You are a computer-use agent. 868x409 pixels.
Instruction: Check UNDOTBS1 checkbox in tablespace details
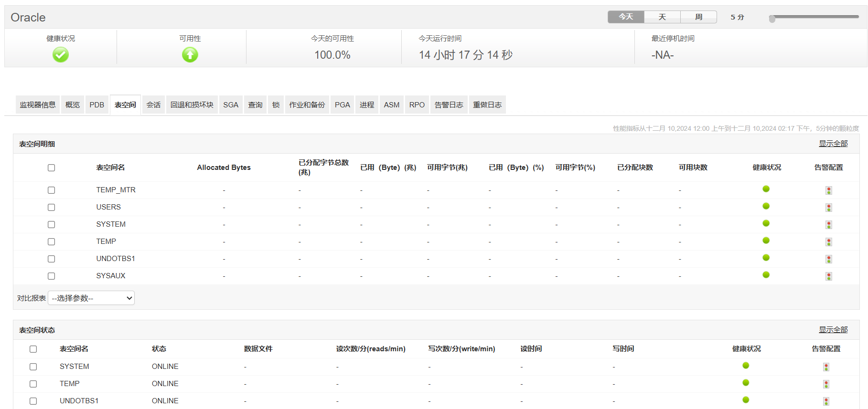(51, 259)
